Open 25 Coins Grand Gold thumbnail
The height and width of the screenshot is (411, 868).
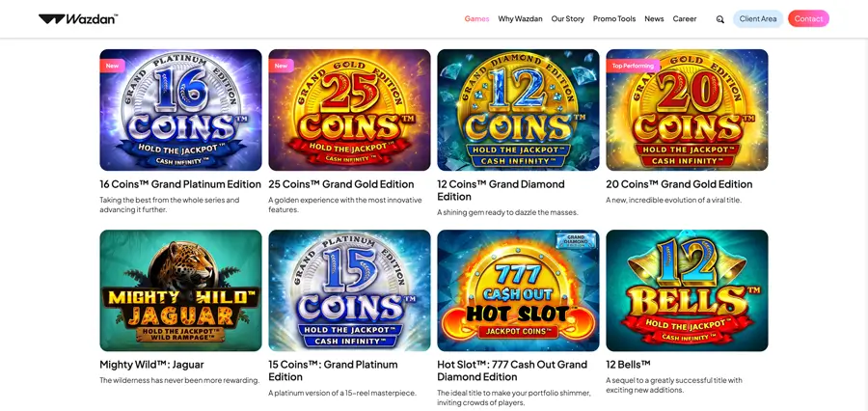[x=349, y=110]
